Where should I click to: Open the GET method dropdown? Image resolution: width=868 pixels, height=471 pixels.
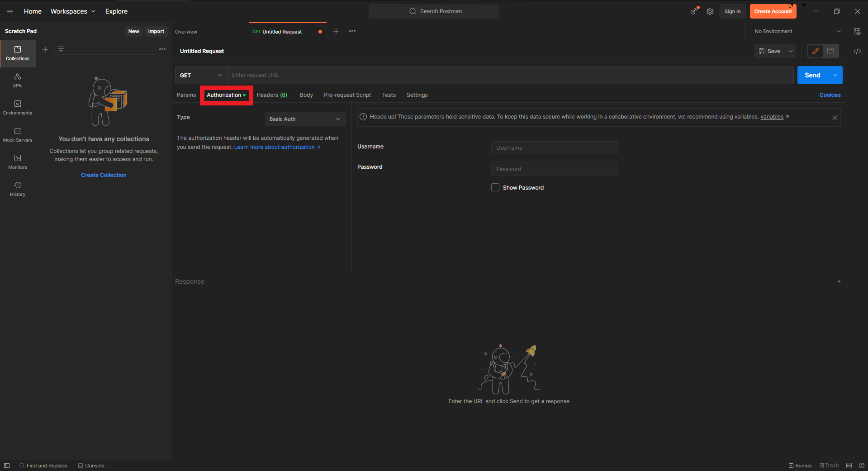(201, 75)
